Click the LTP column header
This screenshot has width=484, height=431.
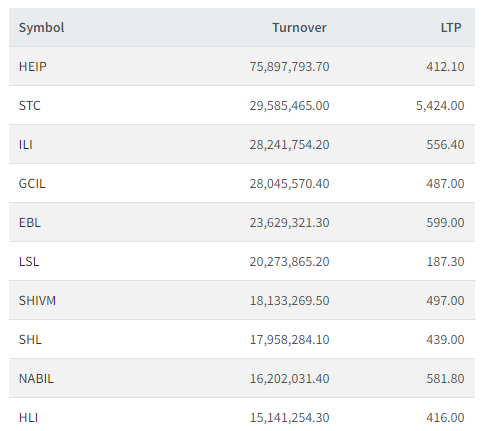[451, 28]
